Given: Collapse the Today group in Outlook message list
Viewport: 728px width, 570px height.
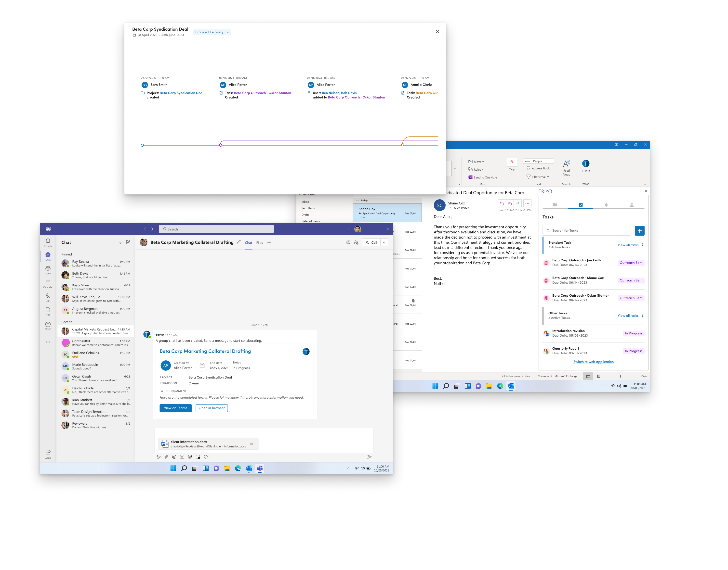Looking at the screenshot, I should click(357, 201).
